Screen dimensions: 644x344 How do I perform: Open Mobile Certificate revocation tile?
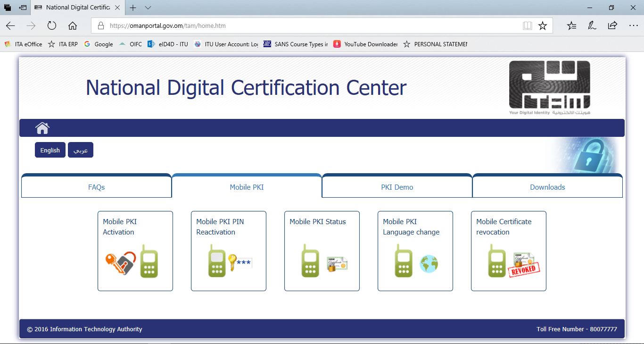508,251
